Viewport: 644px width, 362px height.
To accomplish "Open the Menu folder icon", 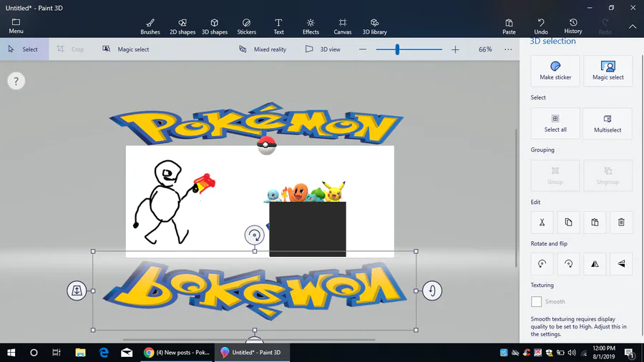I will coord(16,26).
